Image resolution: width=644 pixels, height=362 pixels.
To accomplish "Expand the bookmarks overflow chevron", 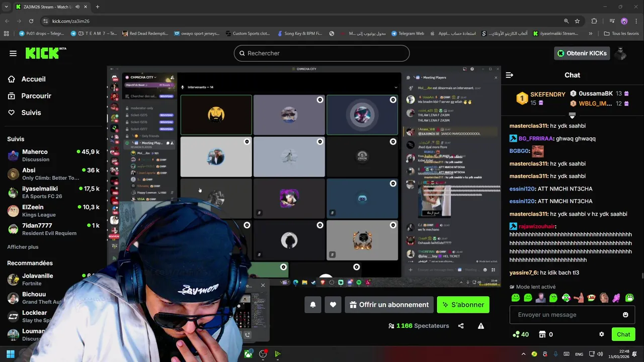I will (x=591, y=34).
